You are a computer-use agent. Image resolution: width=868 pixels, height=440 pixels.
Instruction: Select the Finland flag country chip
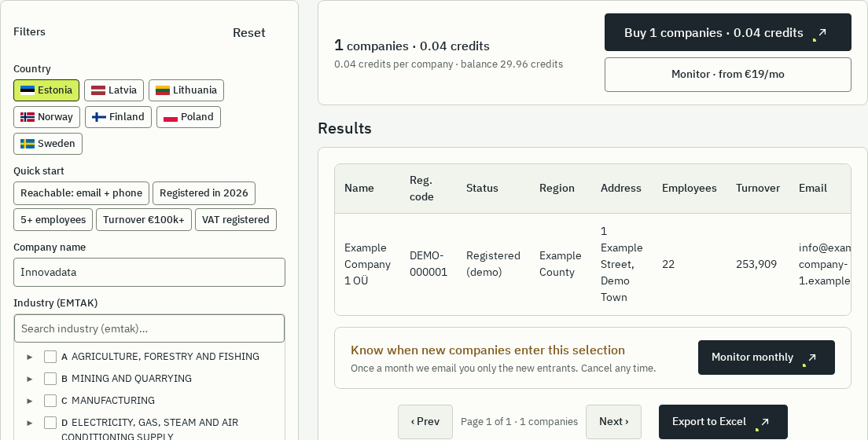[118, 117]
